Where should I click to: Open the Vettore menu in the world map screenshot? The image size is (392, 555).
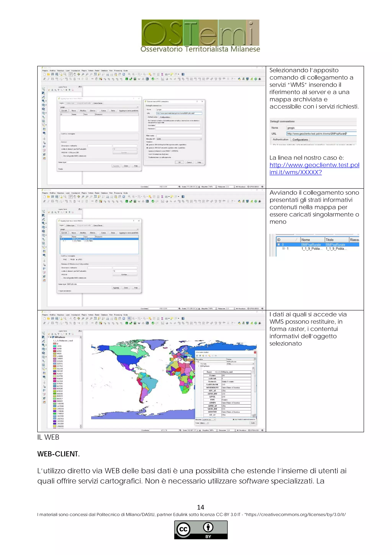coord(91,315)
